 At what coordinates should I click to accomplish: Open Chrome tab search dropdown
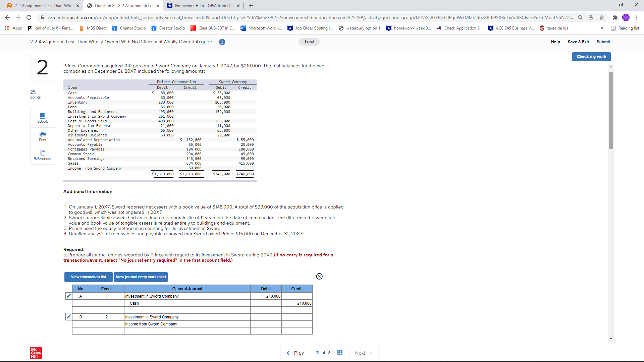[590, 5]
